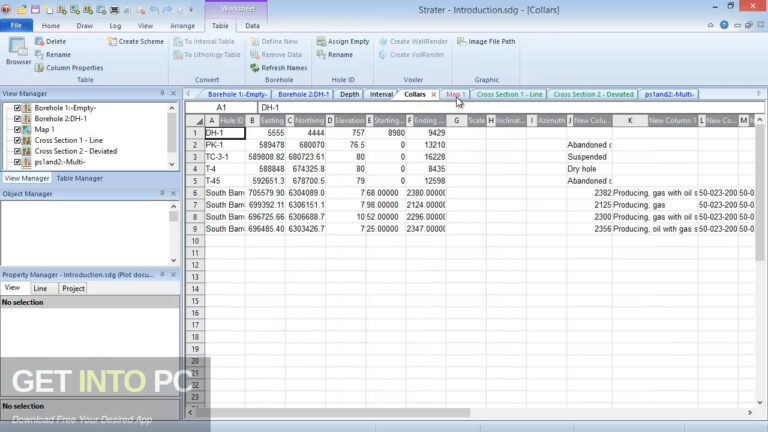Image resolution: width=768 pixels, height=432 pixels.
Task: Click Define New borehole
Action: [274, 42]
